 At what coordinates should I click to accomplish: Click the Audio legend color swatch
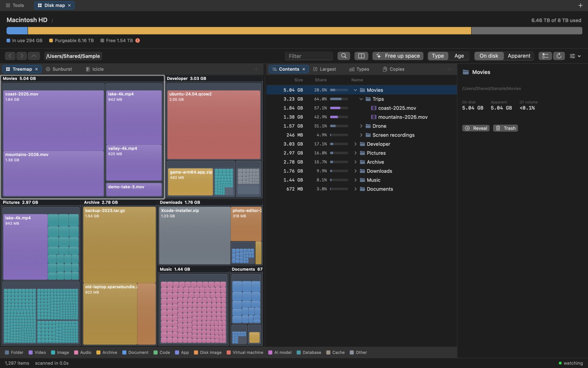point(76,352)
